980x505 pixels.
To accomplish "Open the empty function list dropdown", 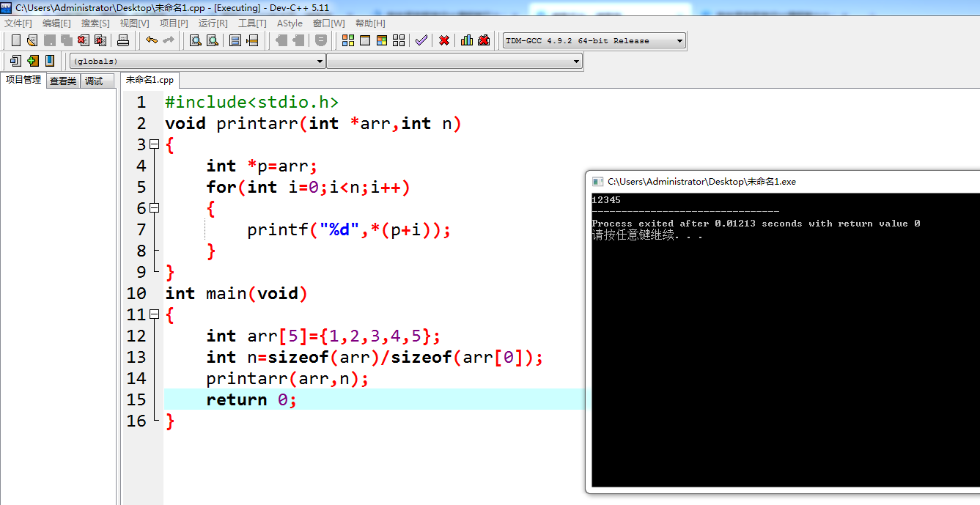I will [454, 62].
